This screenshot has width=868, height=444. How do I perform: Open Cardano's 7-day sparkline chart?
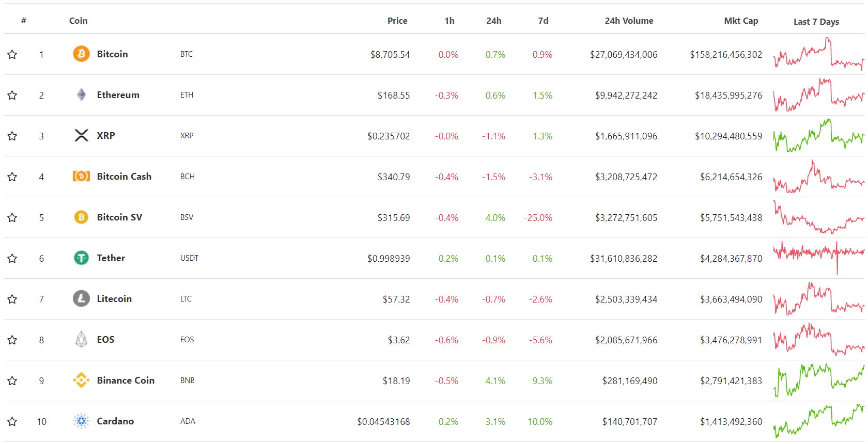(818, 421)
